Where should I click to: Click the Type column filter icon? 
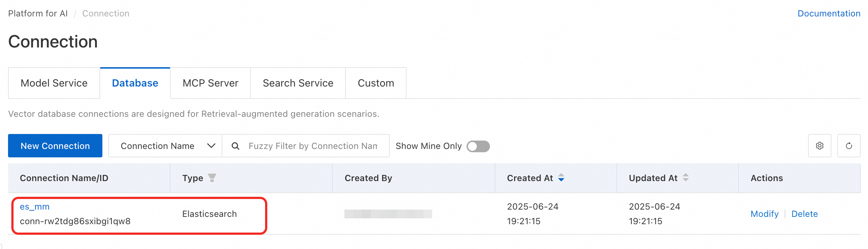(212, 178)
